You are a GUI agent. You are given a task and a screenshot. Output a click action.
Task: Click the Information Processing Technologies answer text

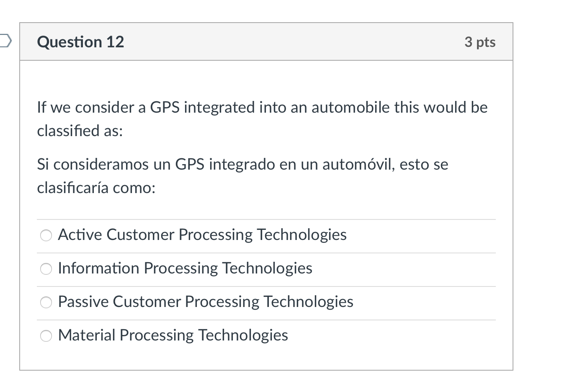coord(185,268)
